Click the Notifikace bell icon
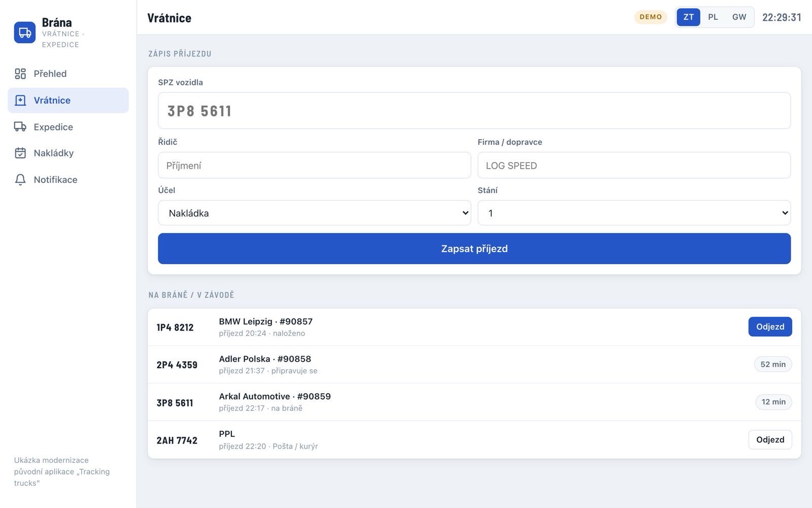This screenshot has height=508, width=812. pos(20,180)
